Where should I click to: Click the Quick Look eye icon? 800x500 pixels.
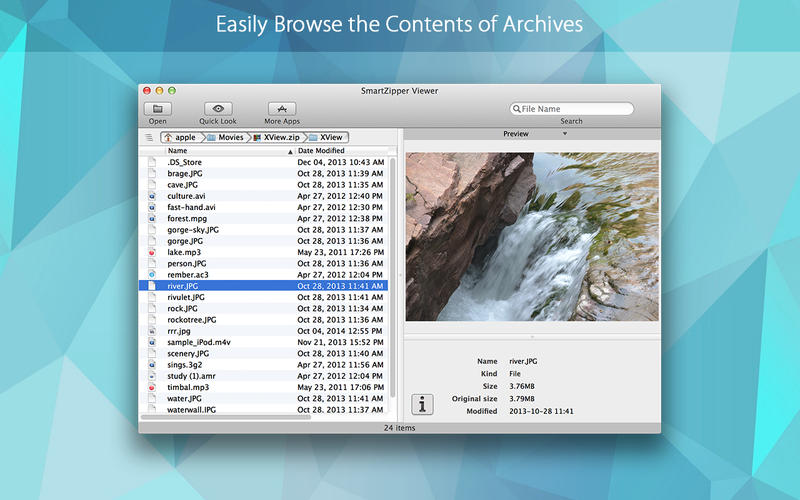tap(218, 109)
